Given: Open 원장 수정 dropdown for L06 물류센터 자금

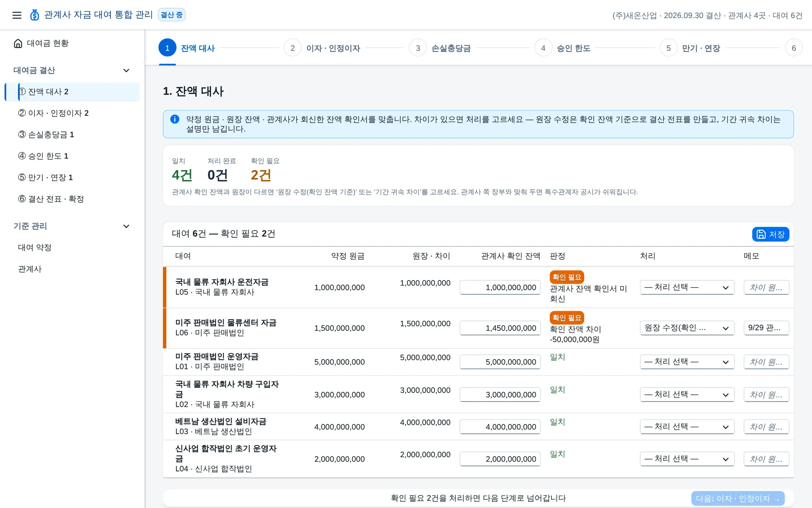Looking at the screenshot, I should point(687,328).
